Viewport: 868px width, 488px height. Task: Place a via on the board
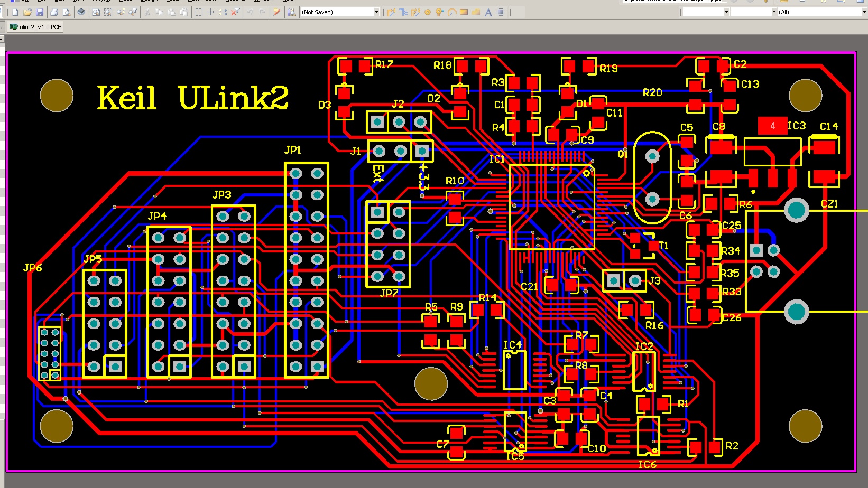tap(439, 12)
